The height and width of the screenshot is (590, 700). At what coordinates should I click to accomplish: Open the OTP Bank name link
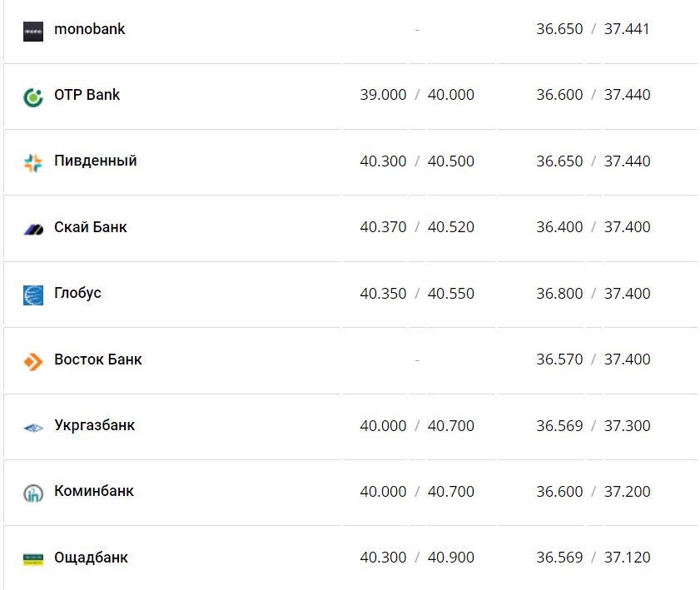click(87, 95)
